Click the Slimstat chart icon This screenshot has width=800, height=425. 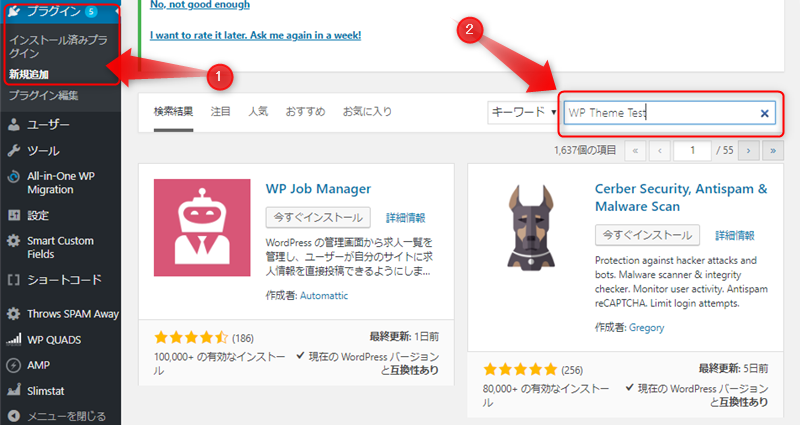14,390
